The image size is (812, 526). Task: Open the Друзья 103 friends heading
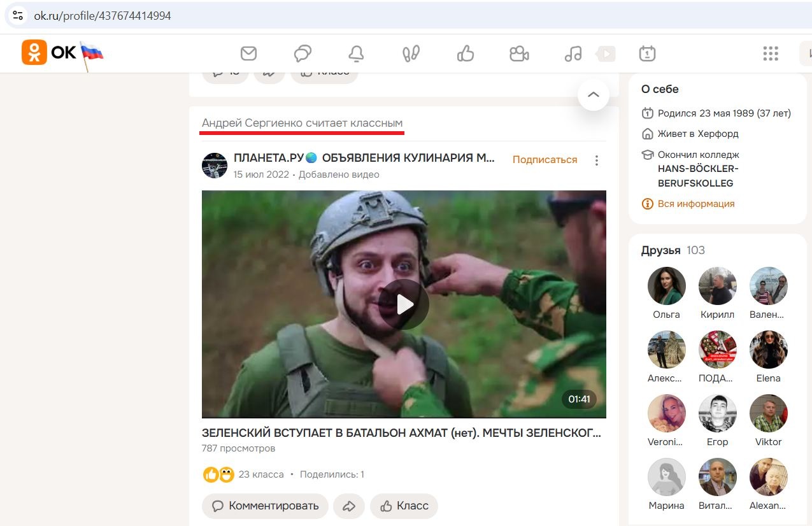pos(673,250)
